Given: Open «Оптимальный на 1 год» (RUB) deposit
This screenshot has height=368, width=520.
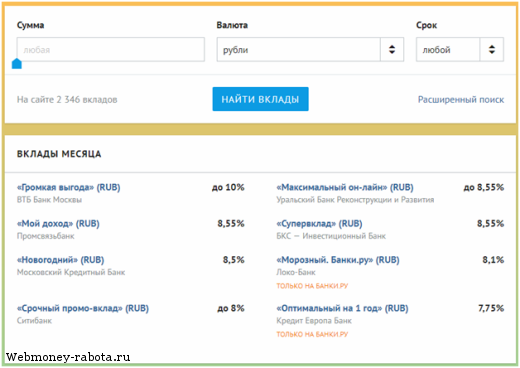Looking at the screenshot, I should pos(342,308).
